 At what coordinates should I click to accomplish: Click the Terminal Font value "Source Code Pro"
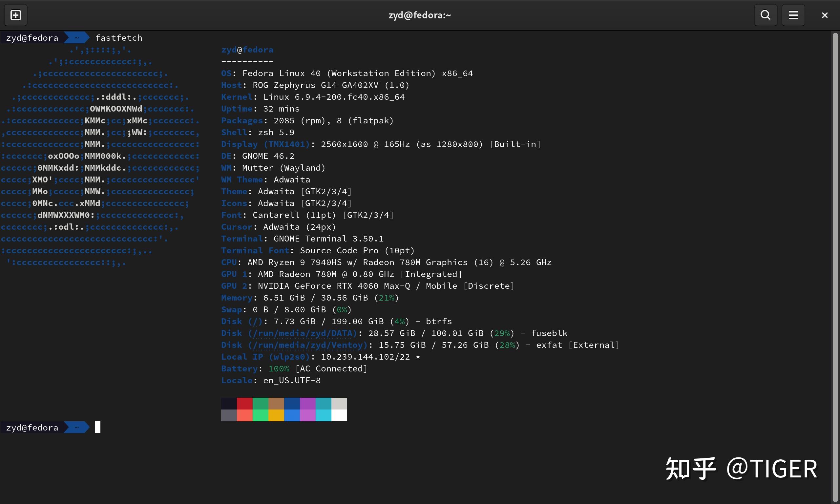click(339, 251)
